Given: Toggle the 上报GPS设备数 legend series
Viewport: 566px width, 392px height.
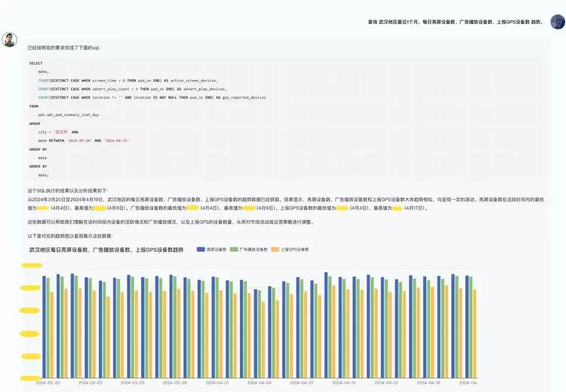Looking at the screenshot, I should coord(294,249).
